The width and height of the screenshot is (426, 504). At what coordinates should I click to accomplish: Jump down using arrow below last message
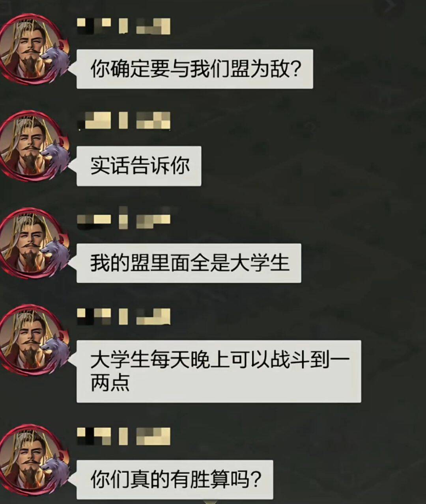coord(211,502)
